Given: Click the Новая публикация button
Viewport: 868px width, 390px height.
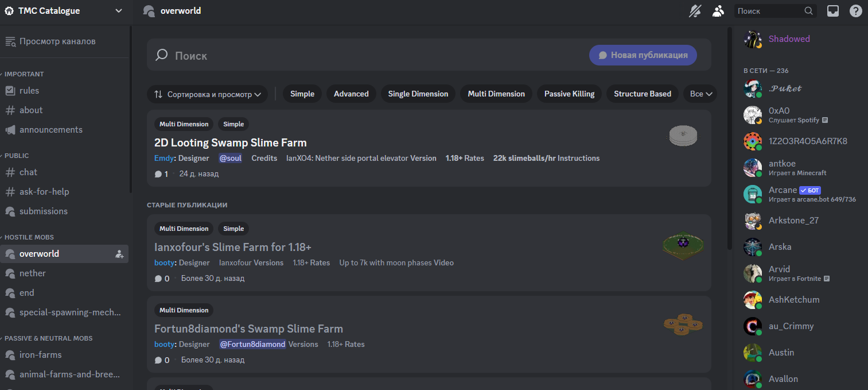Looking at the screenshot, I should point(643,55).
